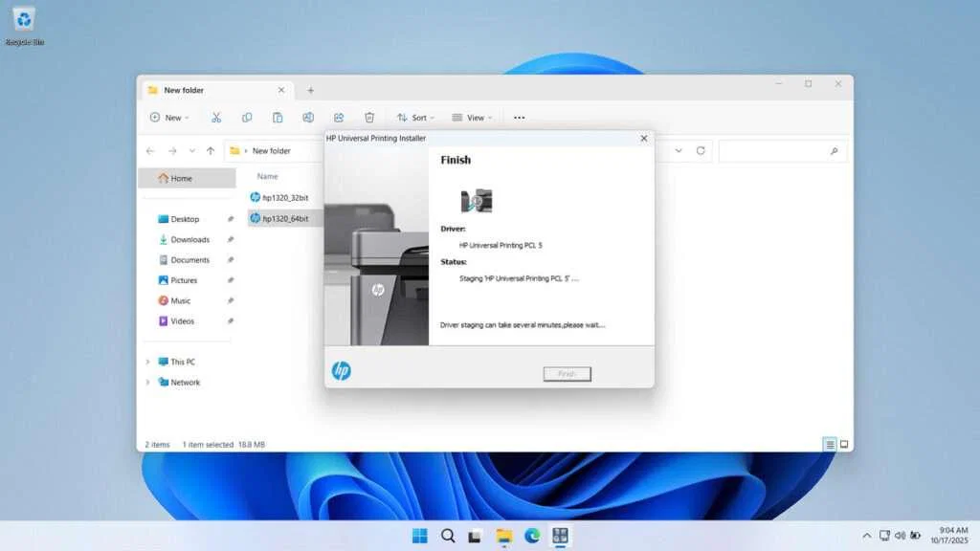The image size is (980, 551).
Task: Click the Finish button in HP installer
Action: click(x=567, y=374)
